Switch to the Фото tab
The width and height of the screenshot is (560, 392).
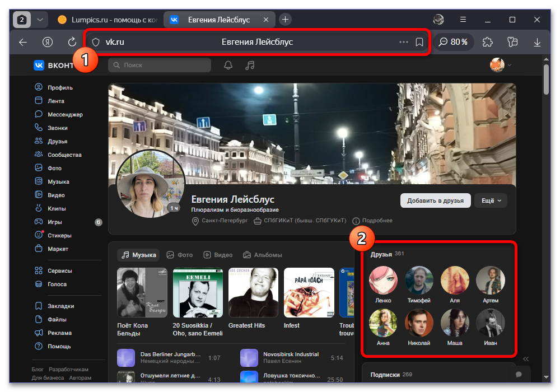click(180, 255)
